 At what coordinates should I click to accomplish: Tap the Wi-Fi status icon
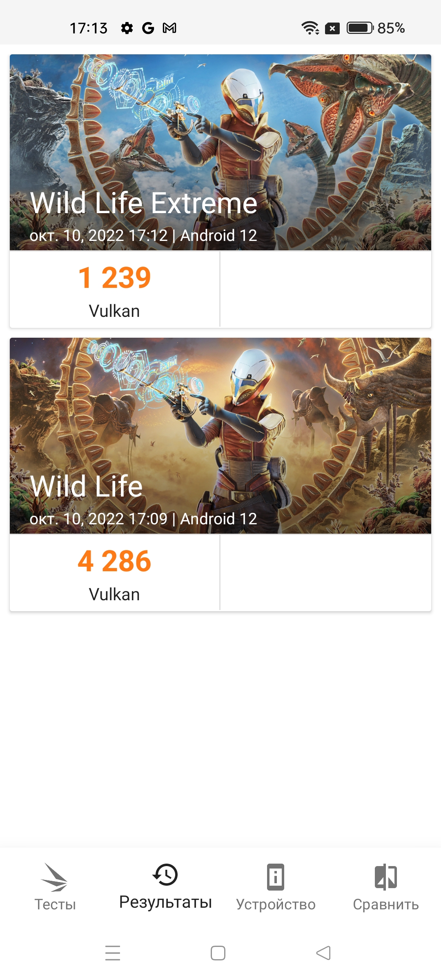310,28
